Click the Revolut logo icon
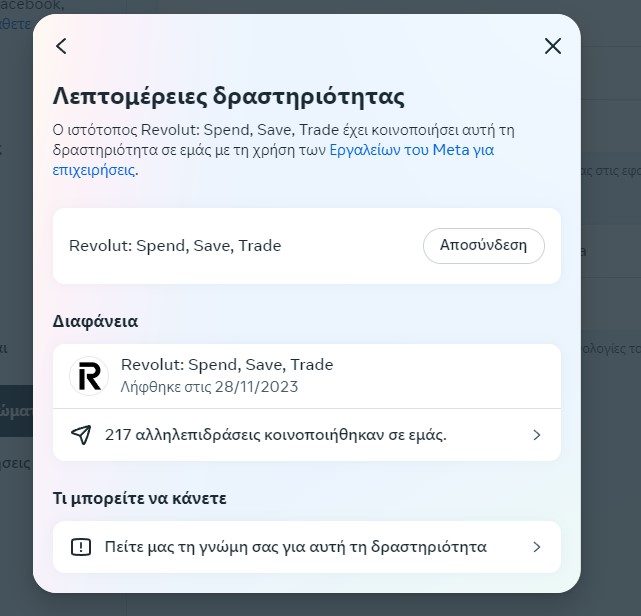The width and height of the screenshot is (641, 616). point(88,376)
